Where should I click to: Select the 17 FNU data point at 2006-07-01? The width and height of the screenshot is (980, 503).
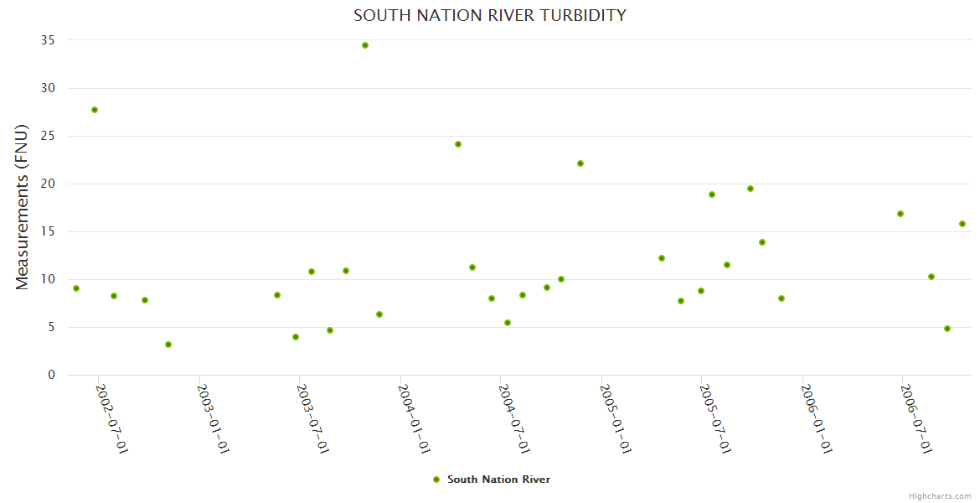click(900, 214)
